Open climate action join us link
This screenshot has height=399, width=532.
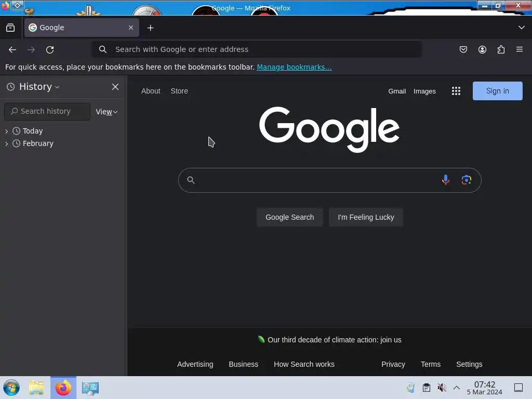coord(334,340)
